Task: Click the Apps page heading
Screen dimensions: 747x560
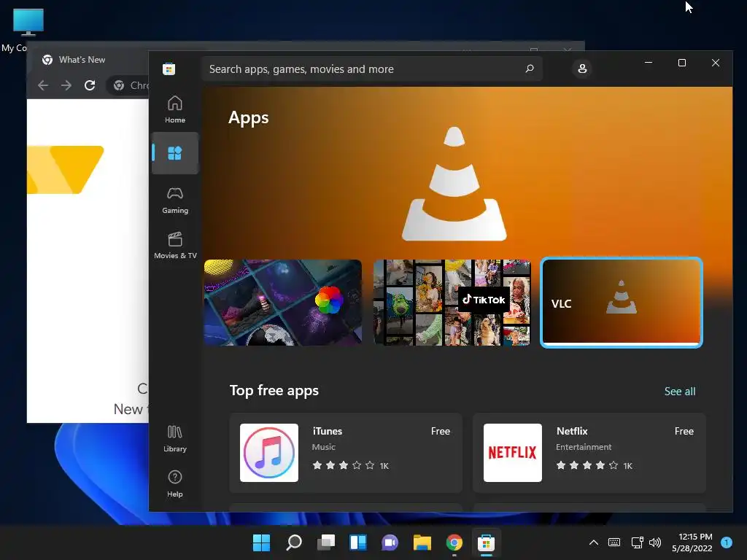Action: (x=248, y=117)
